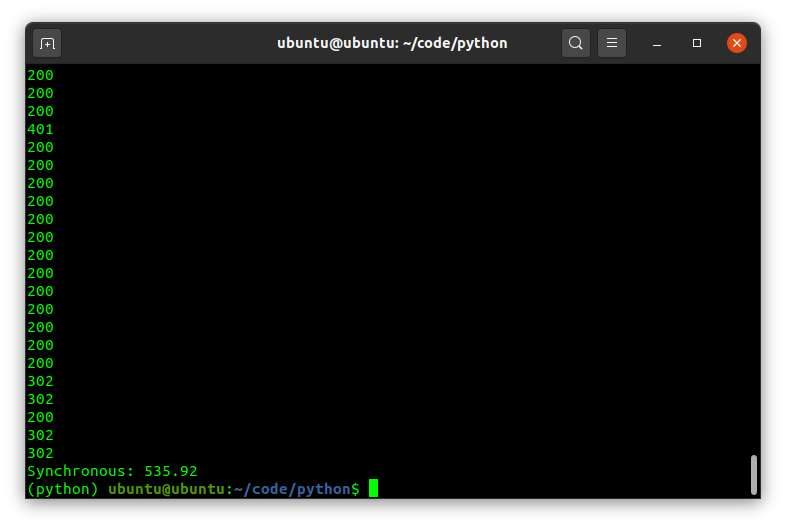Open the hamburger menu
Screen dimensions: 786x527
[x=612, y=43]
